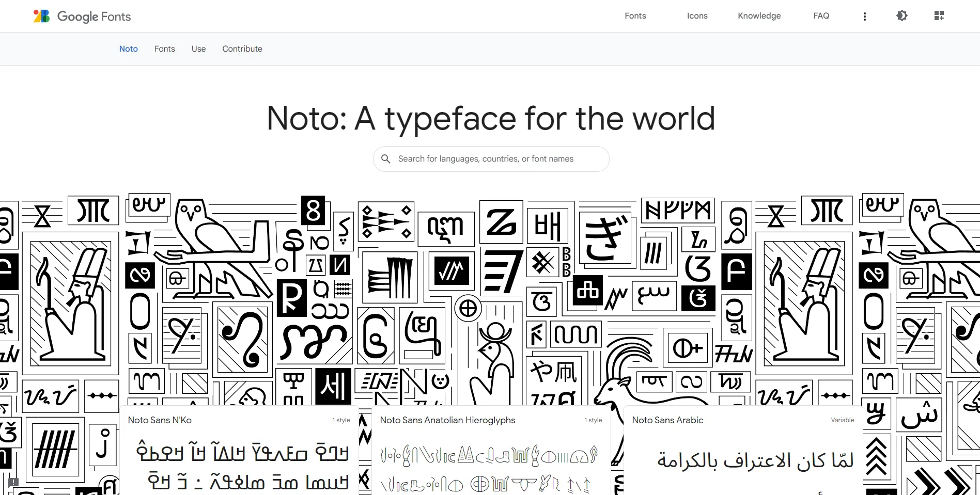Focus the languages and font names search field
Image resolution: width=980 pixels, height=495 pixels.
pos(491,159)
